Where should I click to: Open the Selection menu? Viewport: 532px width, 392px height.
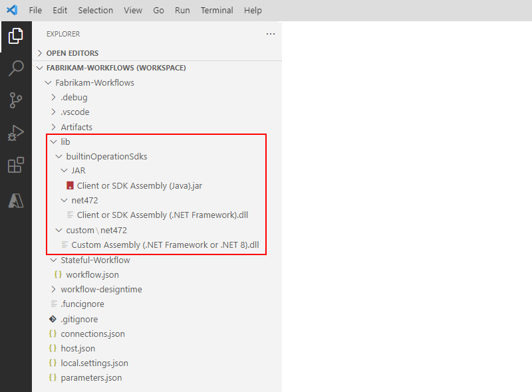[x=95, y=10]
